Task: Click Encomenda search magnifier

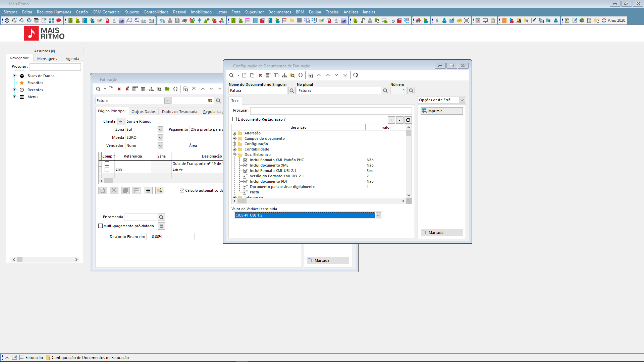Action: (161, 217)
